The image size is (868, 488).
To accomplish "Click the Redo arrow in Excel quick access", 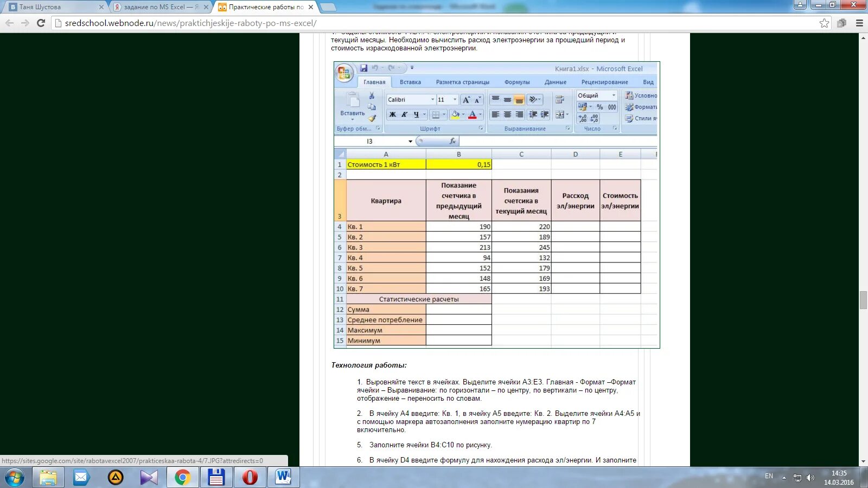I will point(391,68).
